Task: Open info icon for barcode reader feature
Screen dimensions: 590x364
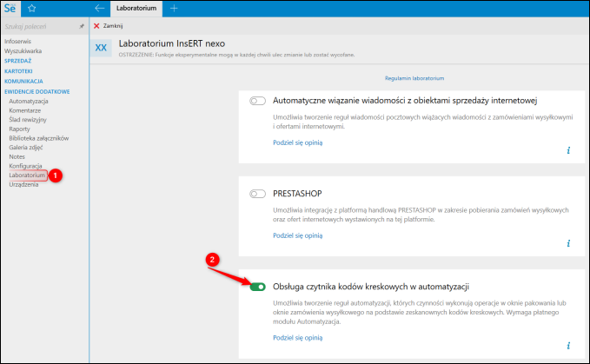Action: coord(567,345)
